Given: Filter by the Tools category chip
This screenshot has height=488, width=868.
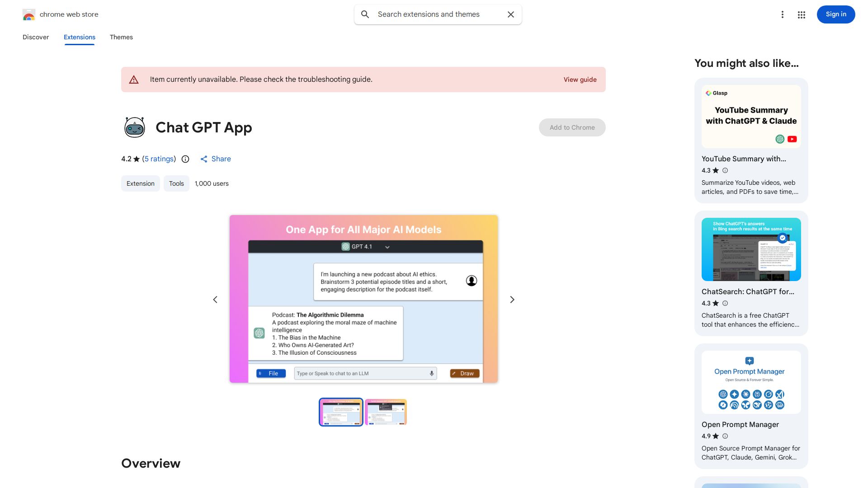Looking at the screenshot, I should tap(176, 183).
